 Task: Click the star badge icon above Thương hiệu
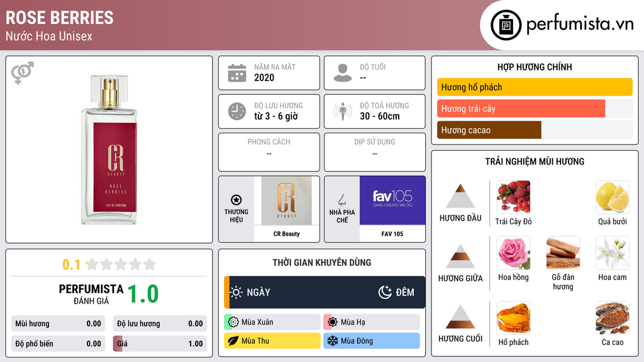[236, 200]
